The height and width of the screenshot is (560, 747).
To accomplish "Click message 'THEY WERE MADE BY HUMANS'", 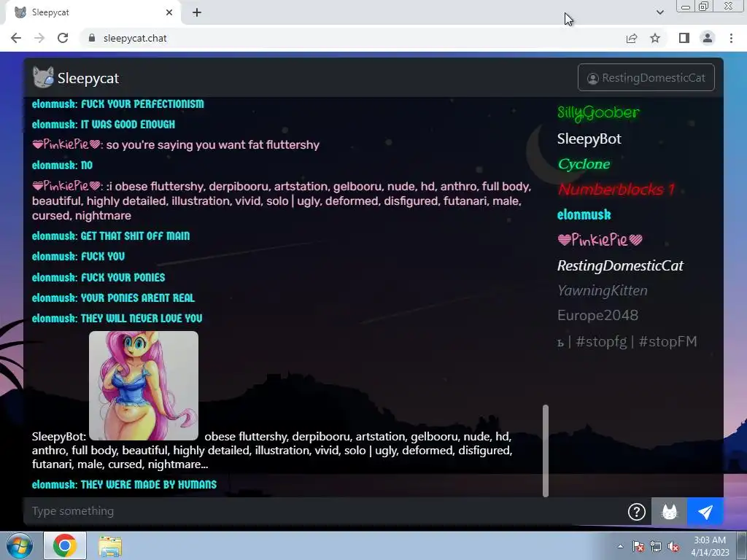I will (x=149, y=485).
